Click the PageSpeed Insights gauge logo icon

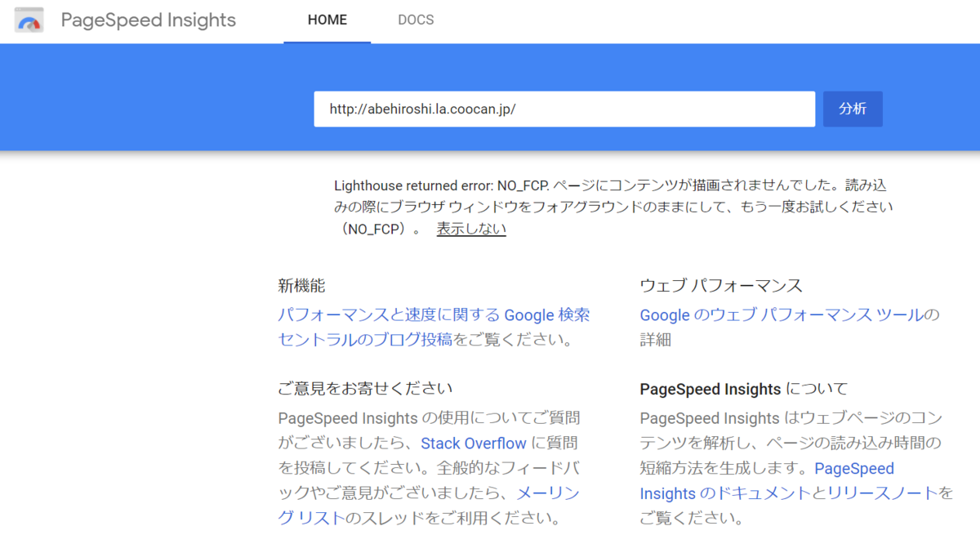tap(29, 20)
